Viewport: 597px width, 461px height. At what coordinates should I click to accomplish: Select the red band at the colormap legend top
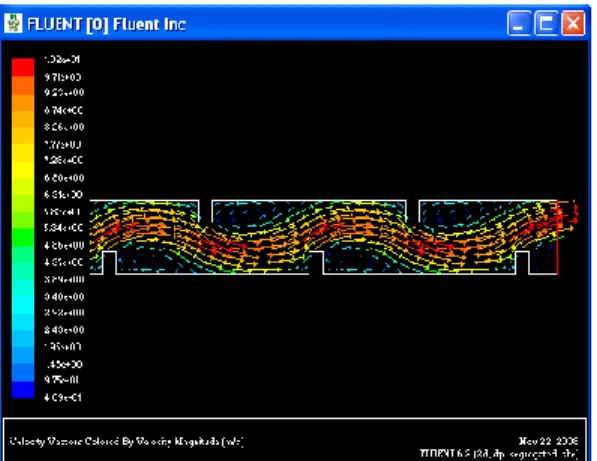(x=23, y=68)
